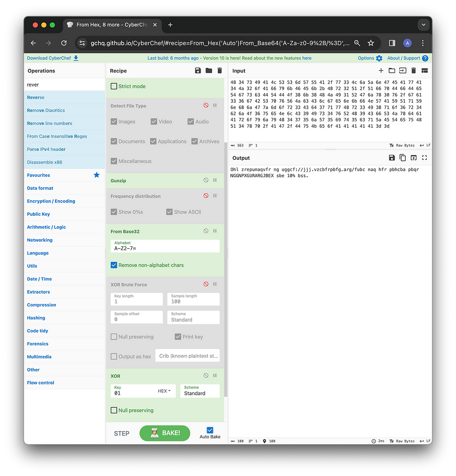Toggle the Strict mode checkbox
Image resolution: width=456 pixels, height=476 pixels.
[x=114, y=86]
